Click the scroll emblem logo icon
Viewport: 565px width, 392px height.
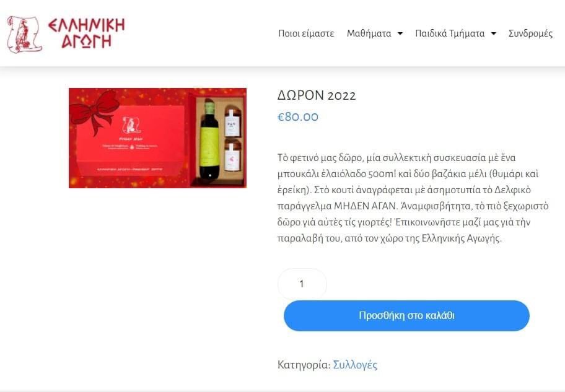point(25,35)
